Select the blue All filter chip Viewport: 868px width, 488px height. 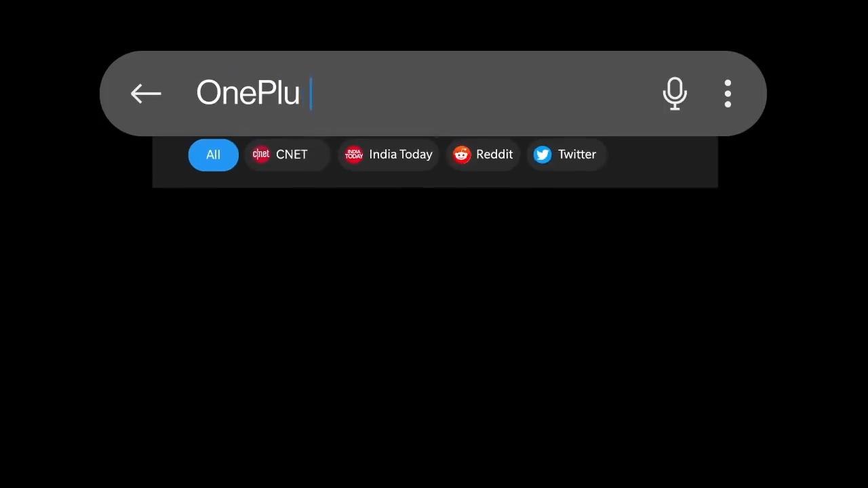tap(213, 155)
